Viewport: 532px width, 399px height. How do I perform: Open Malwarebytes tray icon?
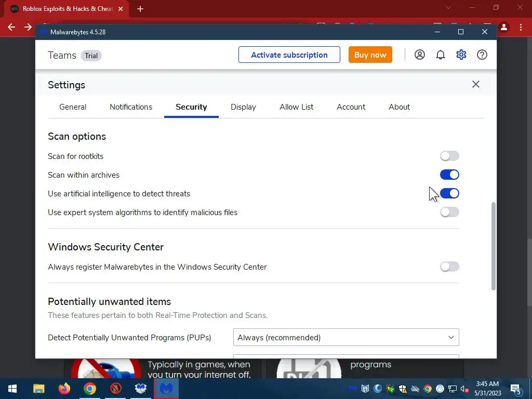coord(353,389)
